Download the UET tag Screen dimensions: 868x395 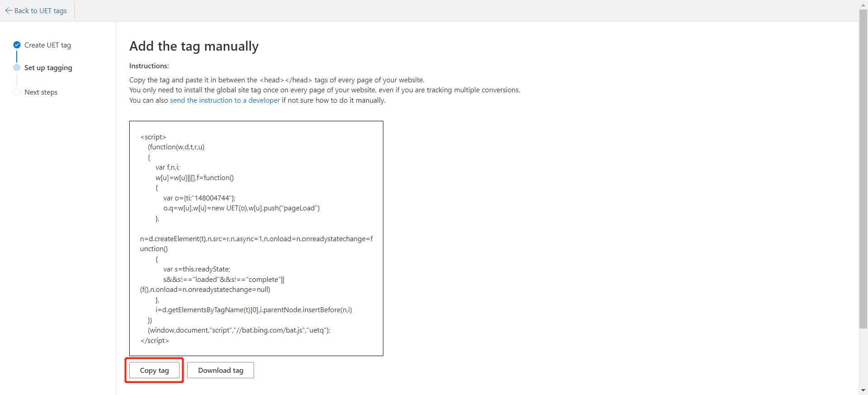[221, 370]
